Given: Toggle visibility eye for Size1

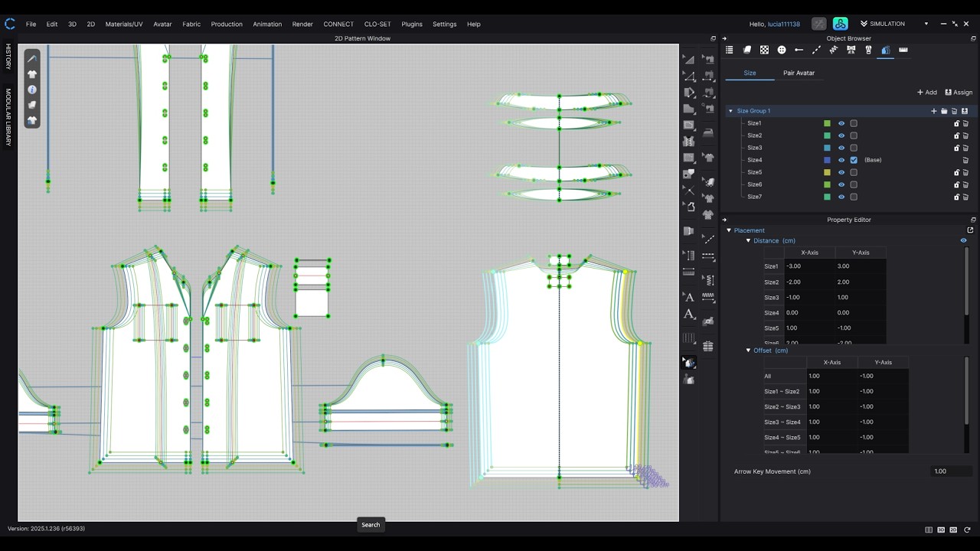Looking at the screenshot, I should pos(841,123).
